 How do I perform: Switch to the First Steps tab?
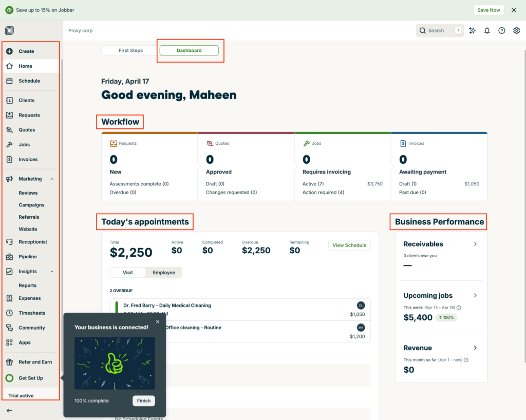[x=130, y=50]
